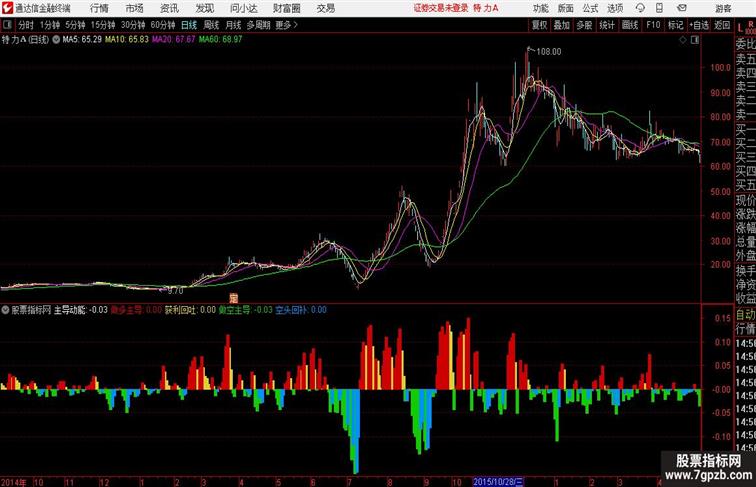Screen dimensions: 756x487
Task: Open the 财富圈 menu
Action: pos(286,8)
